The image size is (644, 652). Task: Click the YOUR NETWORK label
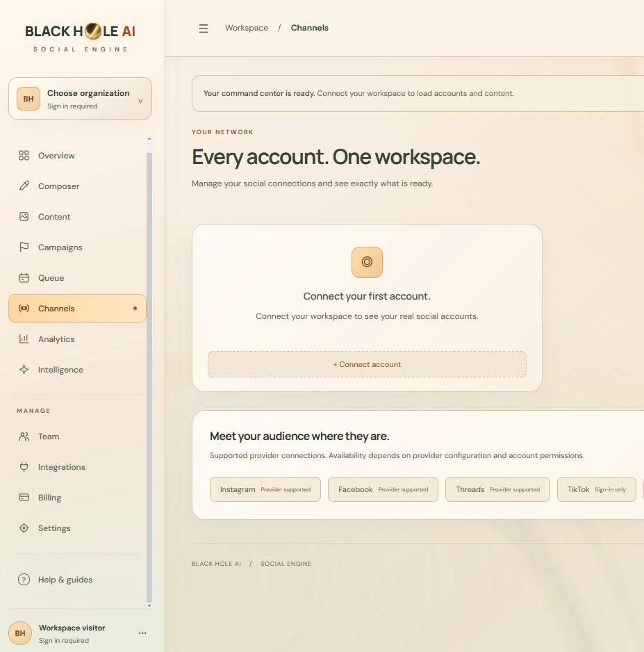tap(222, 132)
